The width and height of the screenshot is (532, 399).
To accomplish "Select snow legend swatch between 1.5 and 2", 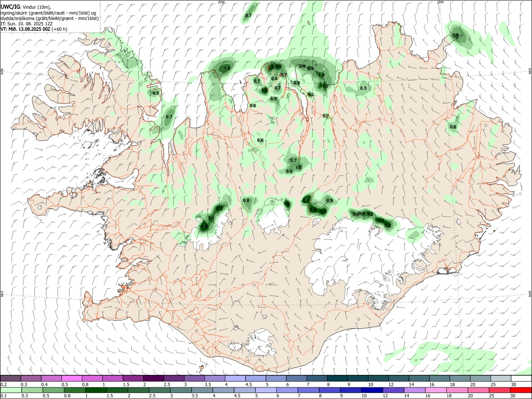I will pyautogui.click(x=133, y=379).
